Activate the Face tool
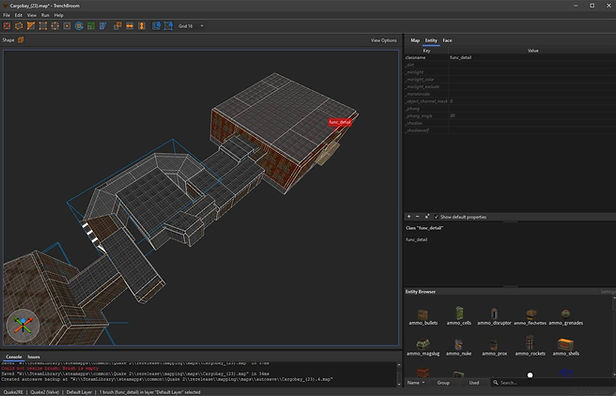 tap(67, 26)
